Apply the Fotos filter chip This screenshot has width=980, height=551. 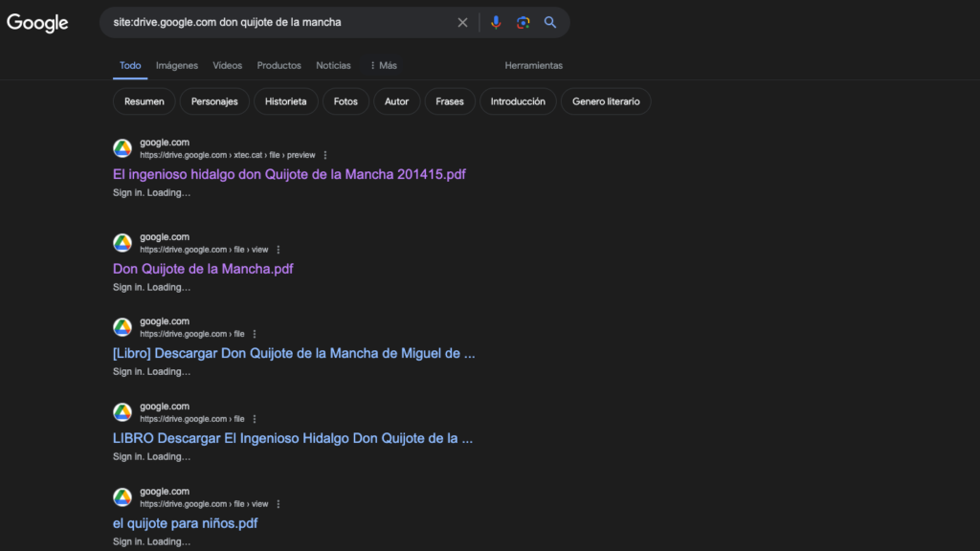click(345, 101)
